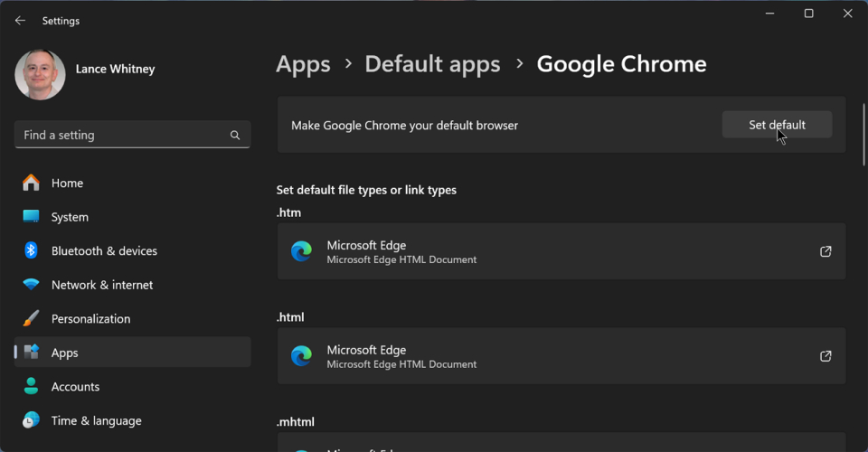Screen dimensions: 868x452
Task: Click the Google Chrome breadcrumb title
Action: [621, 64]
